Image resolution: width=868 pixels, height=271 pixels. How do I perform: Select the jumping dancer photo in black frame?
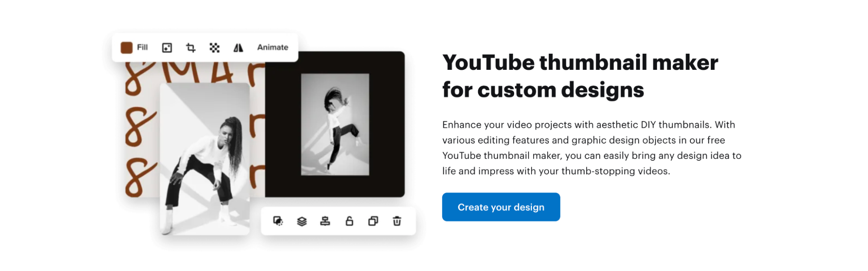point(335,124)
